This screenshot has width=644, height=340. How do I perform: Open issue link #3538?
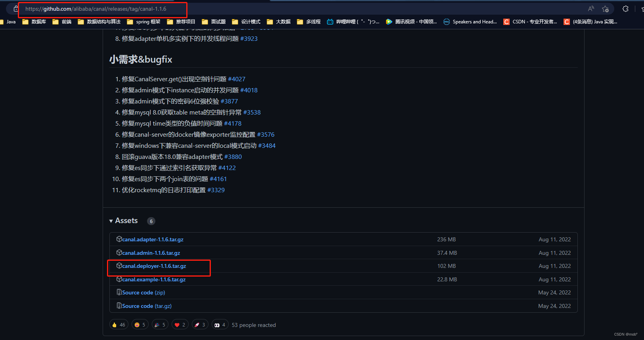[252, 112]
